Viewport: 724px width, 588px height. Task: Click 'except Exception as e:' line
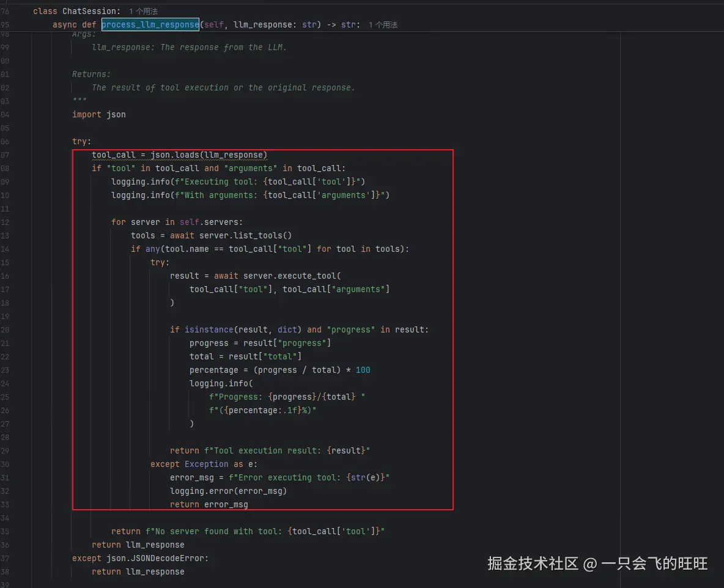pyautogui.click(x=204, y=464)
